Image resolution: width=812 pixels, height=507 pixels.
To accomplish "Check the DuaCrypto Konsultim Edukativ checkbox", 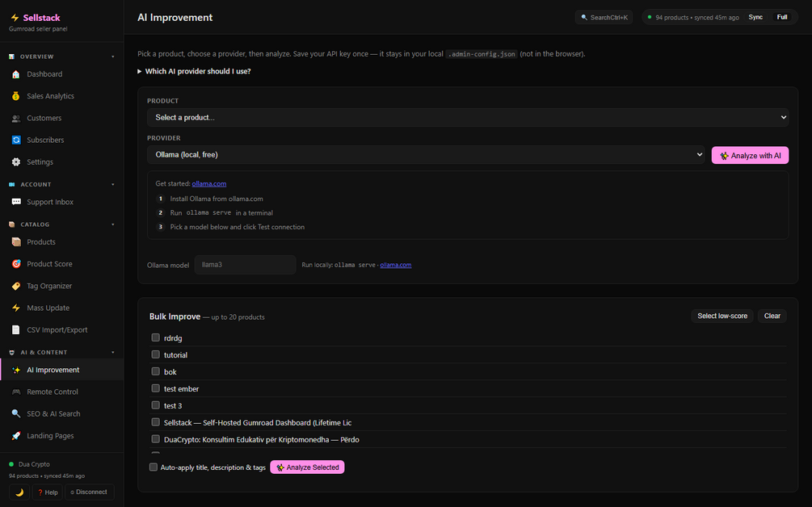I will [155, 438].
